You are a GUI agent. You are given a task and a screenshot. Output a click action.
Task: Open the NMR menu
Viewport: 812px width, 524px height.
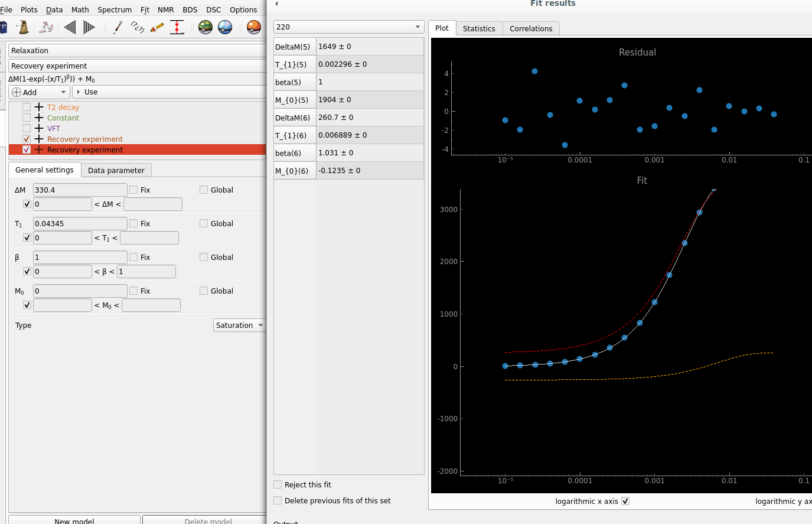tap(165, 10)
